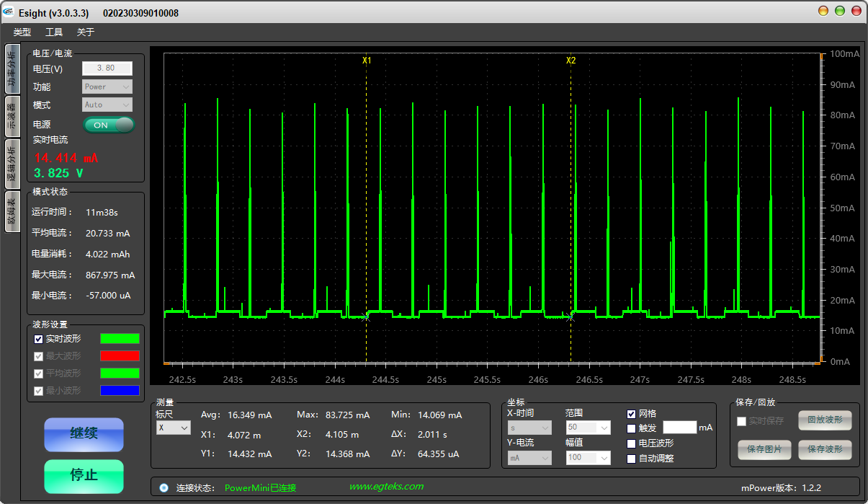Click the 运行时间 value 11m38s
This screenshot has width=868, height=504.
click(x=102, y=213)
